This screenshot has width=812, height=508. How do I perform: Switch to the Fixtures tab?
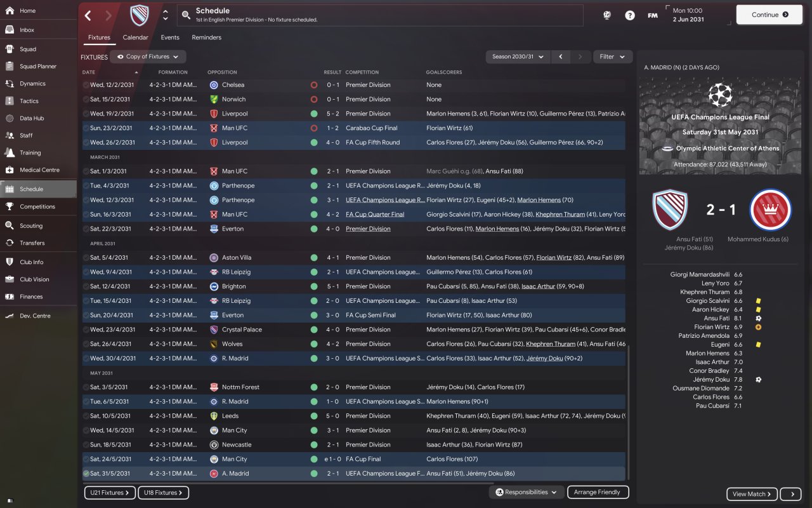pyautogui.click(x=99, y=37)
